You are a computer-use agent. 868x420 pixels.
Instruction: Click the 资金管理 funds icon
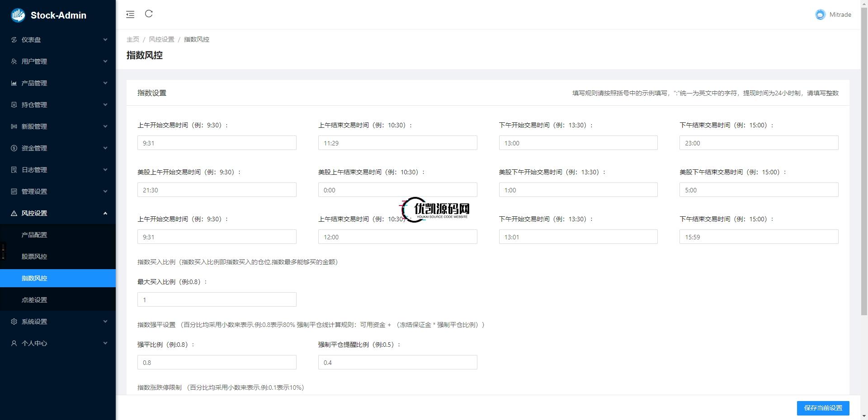(14, 148)
